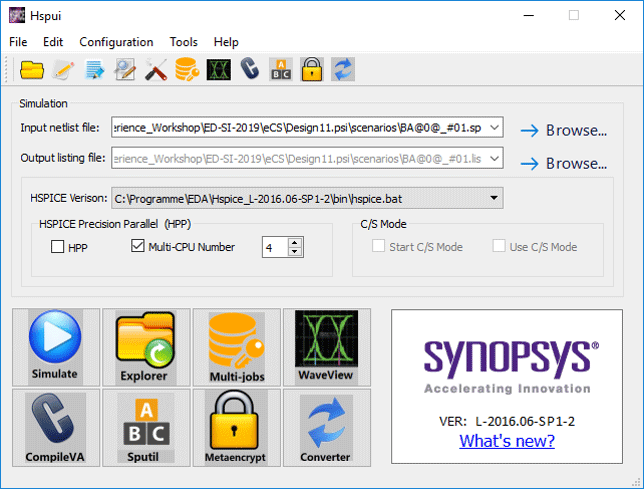The width and height of the screenshot is (644, 489).
Task: Click the edit listing toolbar icon
Action: click(94, 69)
